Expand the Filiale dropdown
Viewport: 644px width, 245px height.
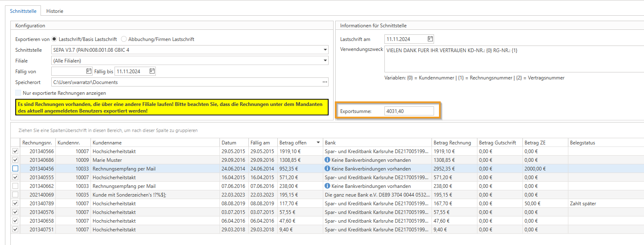[x=325, y=61]
